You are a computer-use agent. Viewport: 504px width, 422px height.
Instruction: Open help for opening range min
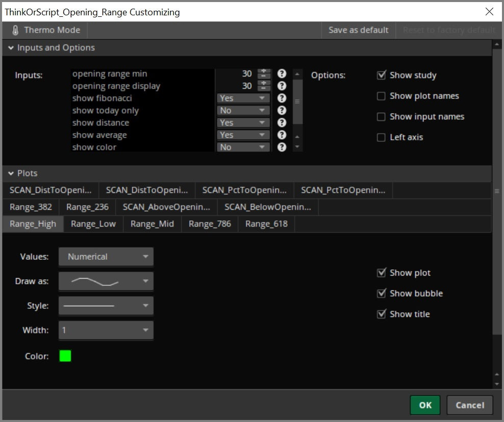point(282,73)
